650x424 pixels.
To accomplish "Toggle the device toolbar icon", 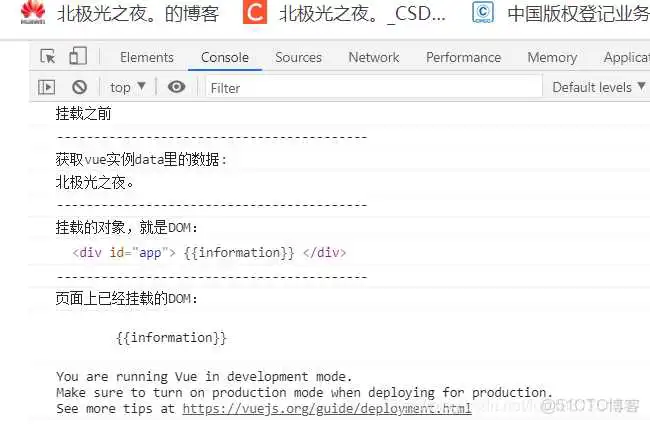I will click(x=78, y=57).
